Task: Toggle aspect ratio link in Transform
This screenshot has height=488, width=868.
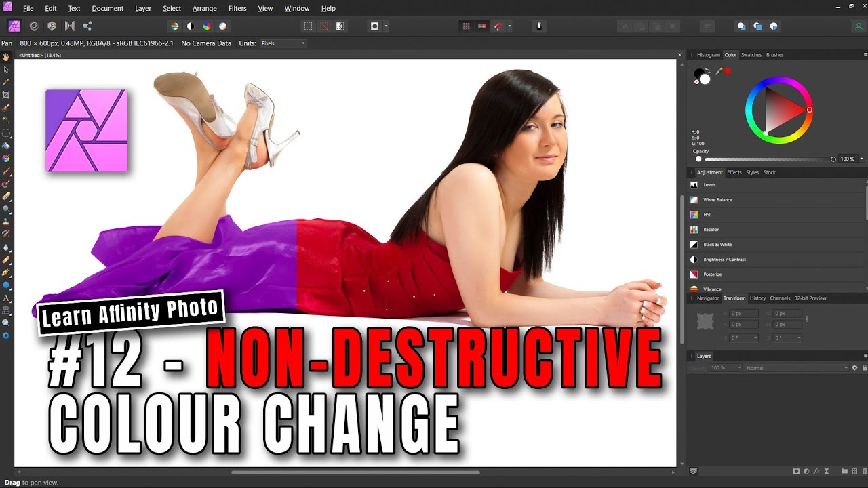Action: click(806, 318)
